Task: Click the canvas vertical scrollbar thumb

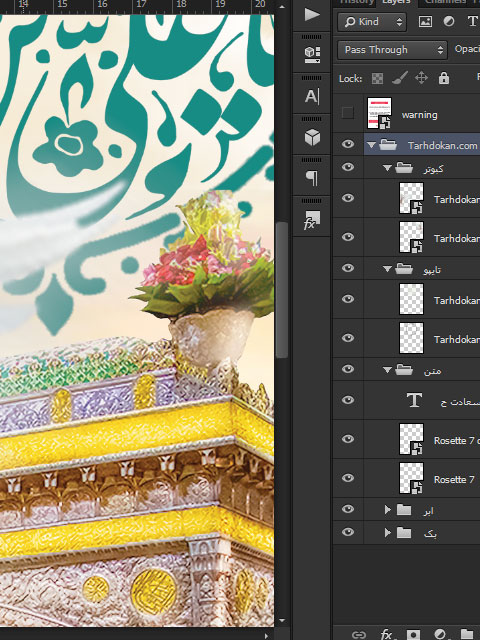Action: 282,290
